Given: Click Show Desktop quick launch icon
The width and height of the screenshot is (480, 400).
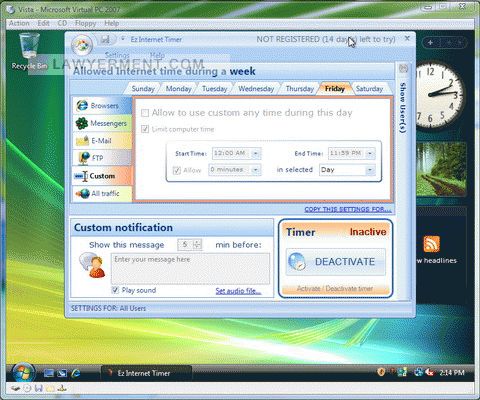Looking at the screenshot, I should [x=49, y=373].
